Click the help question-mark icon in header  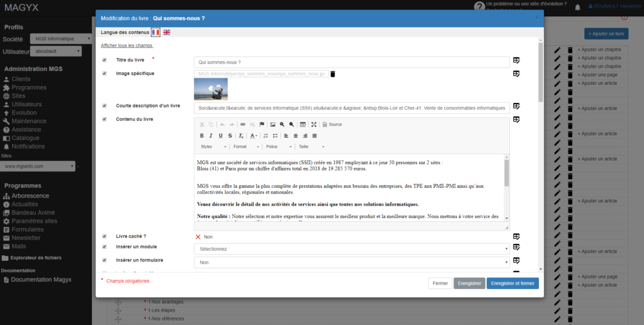(x=479, y=6)
